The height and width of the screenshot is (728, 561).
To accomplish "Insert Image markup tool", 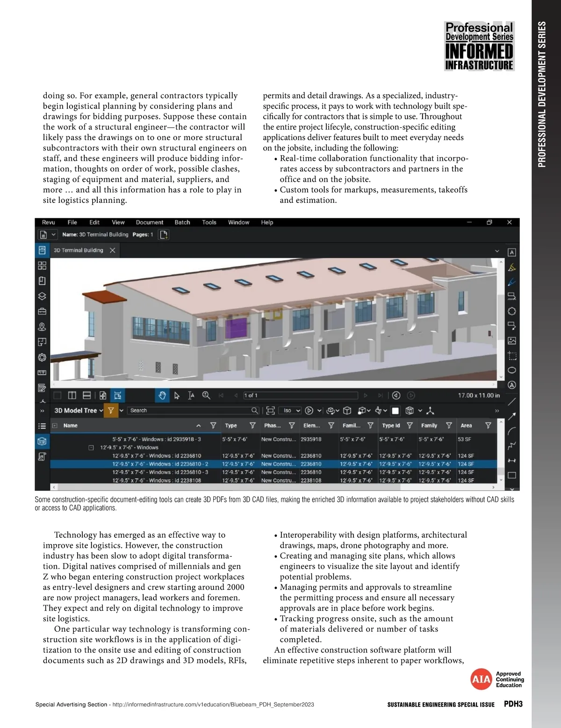I will pos(512,341).
